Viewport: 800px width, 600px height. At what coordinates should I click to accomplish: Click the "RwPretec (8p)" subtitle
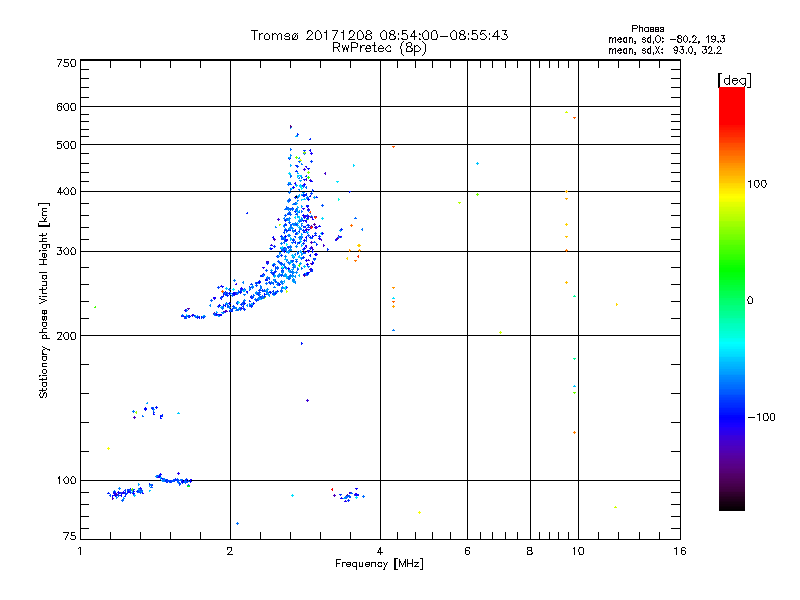[379, 48]
